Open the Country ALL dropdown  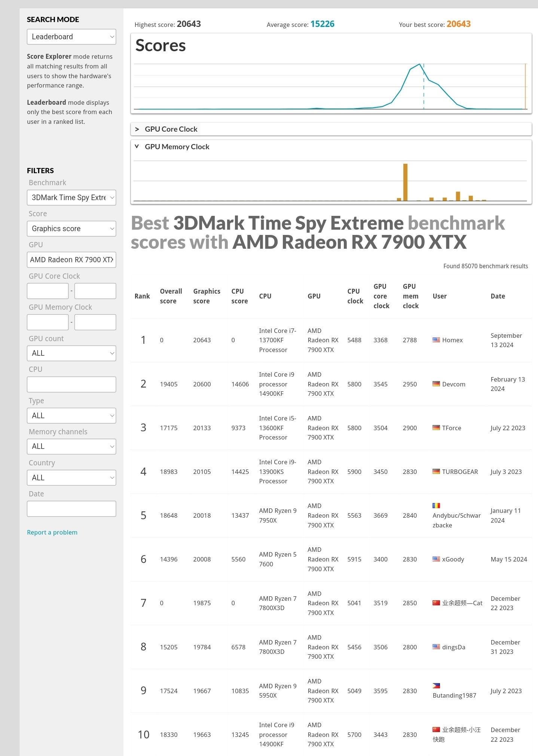coord(71,478)
